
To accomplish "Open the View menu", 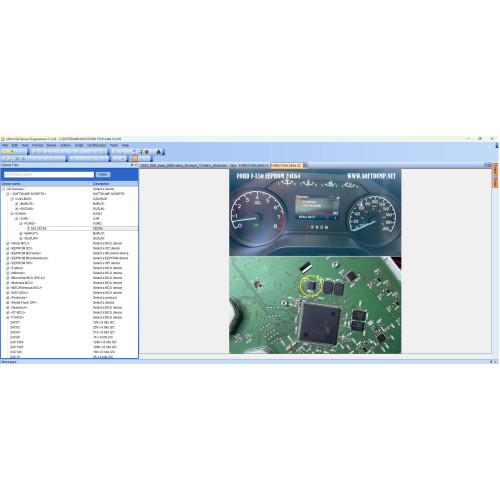I will pyautogui.click(x=25, y=145).
